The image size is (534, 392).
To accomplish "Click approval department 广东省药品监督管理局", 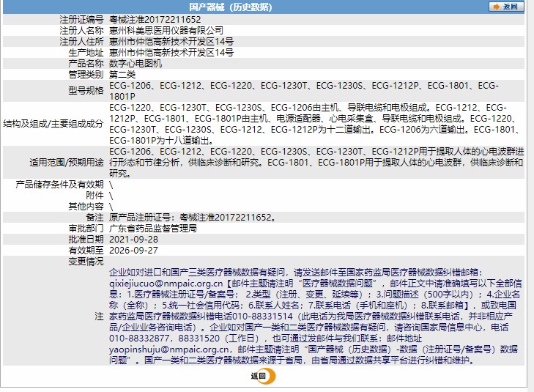I will pos(153,228).
